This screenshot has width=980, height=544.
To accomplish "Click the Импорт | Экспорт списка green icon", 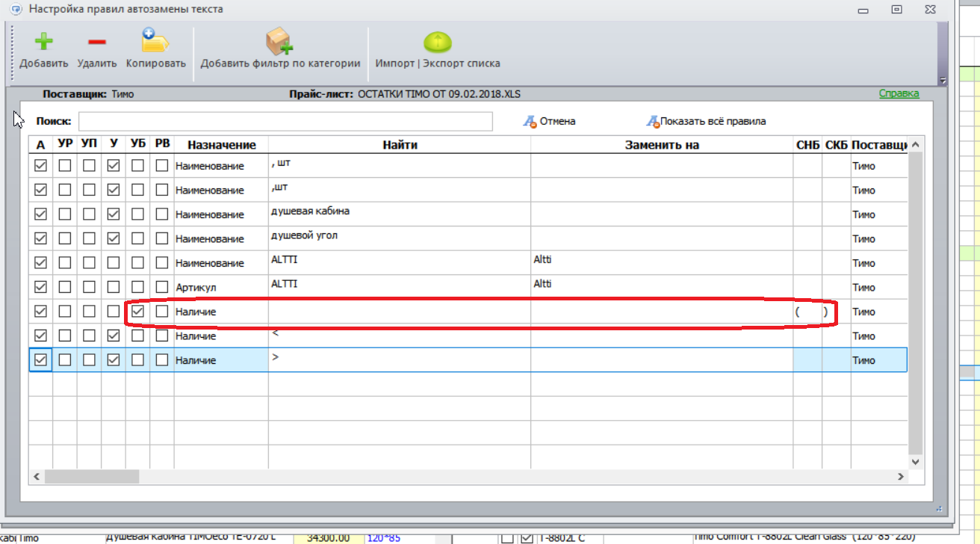I will [438, 42].
